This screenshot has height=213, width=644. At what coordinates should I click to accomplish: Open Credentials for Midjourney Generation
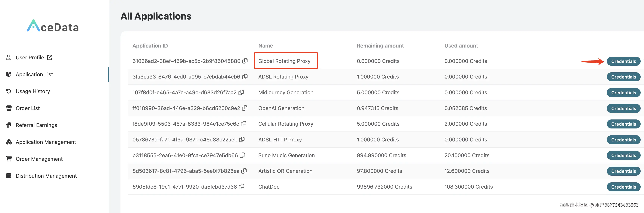623,93
